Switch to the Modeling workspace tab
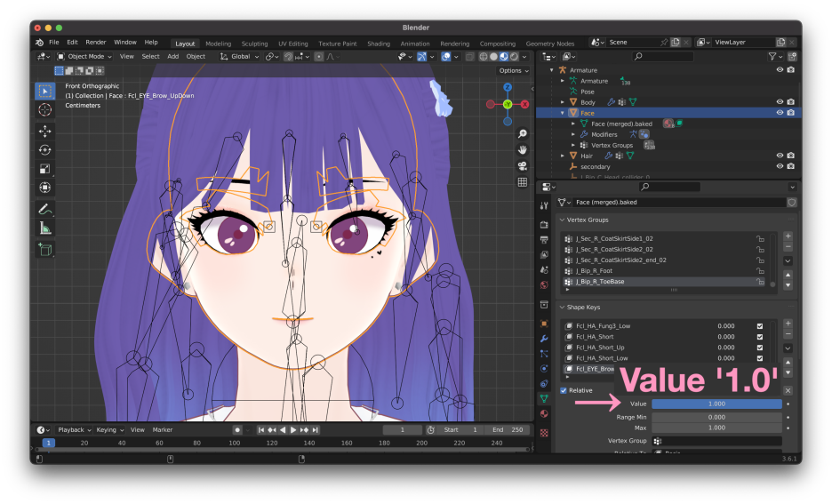This screenshot has height=504, width=832. pos(218,44)
